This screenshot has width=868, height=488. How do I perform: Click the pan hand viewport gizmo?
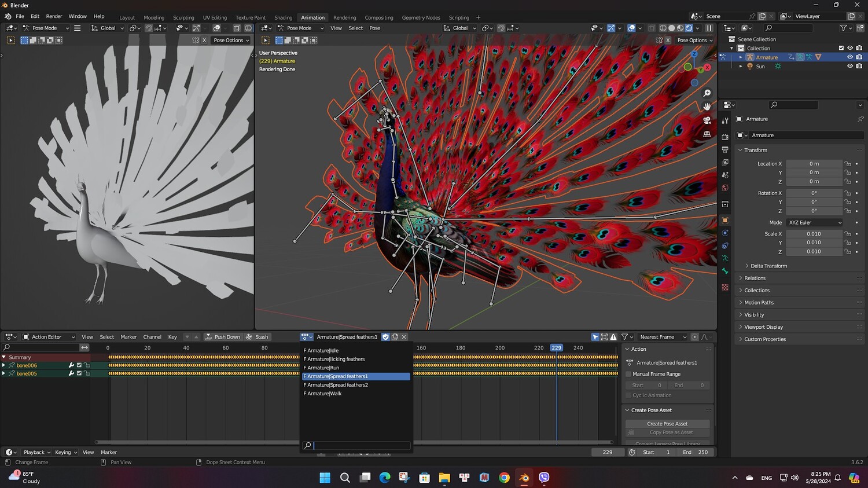pyautogui.click(x=707, y=107)
